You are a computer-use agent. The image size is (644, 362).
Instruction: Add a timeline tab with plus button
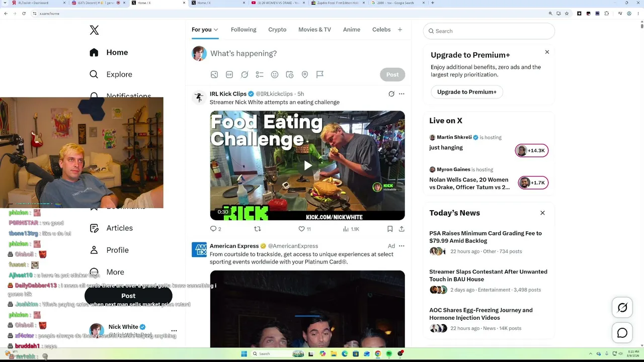[400, 30]
